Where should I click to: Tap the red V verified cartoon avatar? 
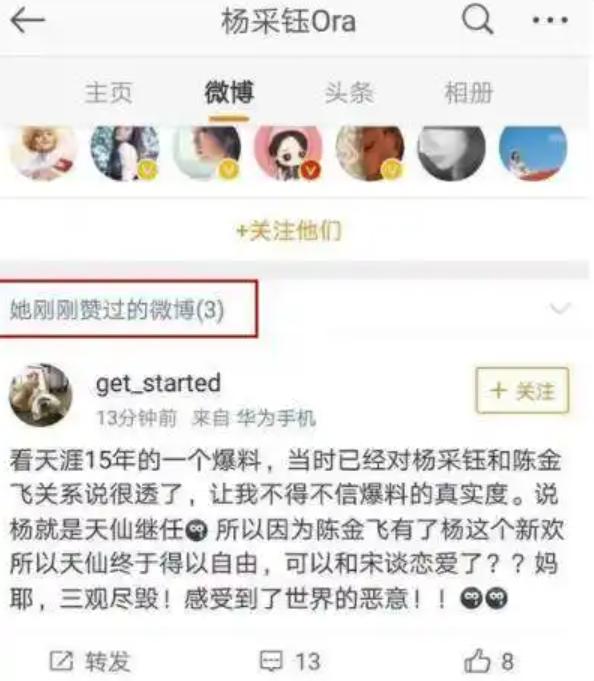click(289, 151)
